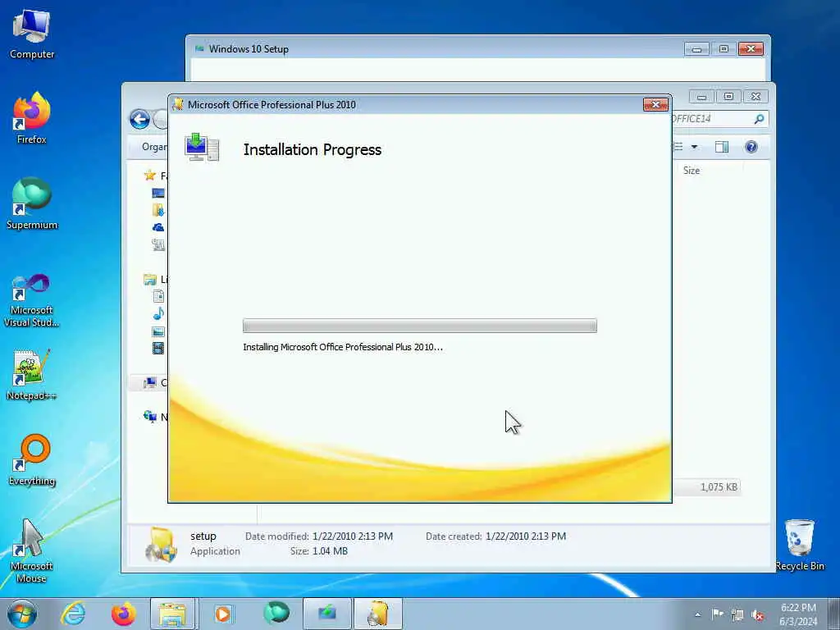This screenshot has width=840, height=630.
Task: Toggle the preview pane button in Explorer
Action: [722, 147]
